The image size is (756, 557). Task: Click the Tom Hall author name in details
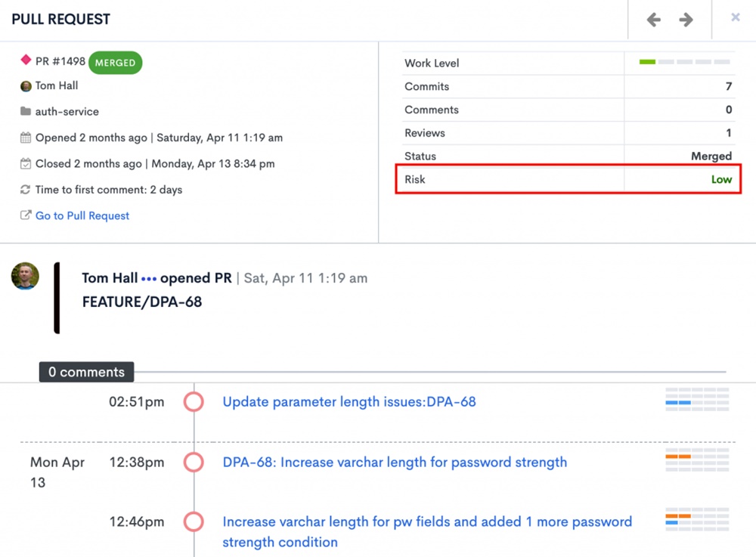click(57, 85)
